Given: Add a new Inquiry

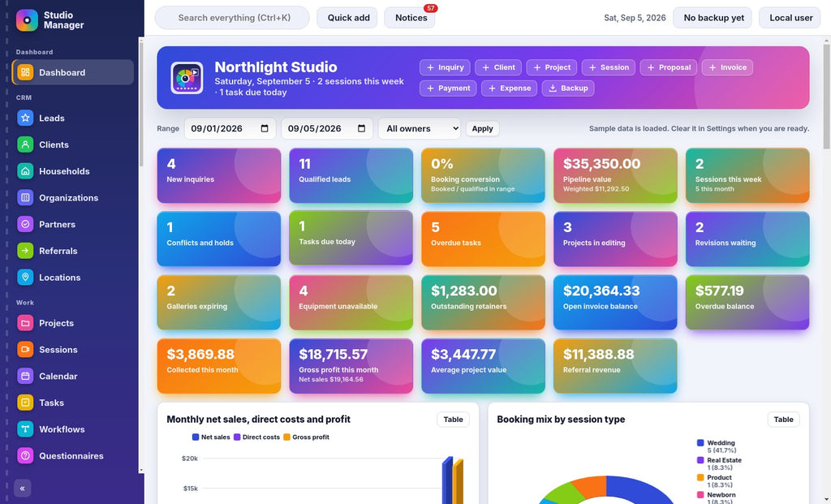Looking at the screenshot, I should coord(446,67).
